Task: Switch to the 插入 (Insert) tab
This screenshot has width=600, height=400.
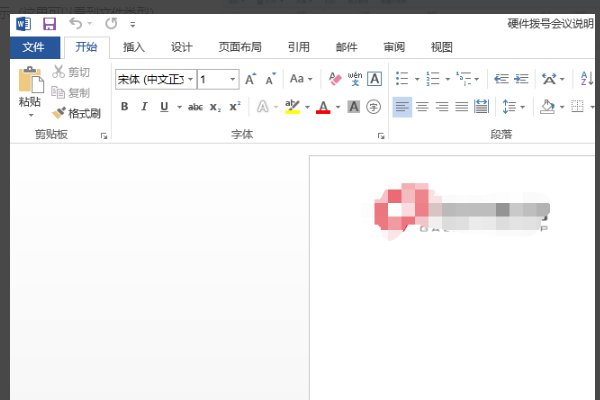Action: pos(134,47)
